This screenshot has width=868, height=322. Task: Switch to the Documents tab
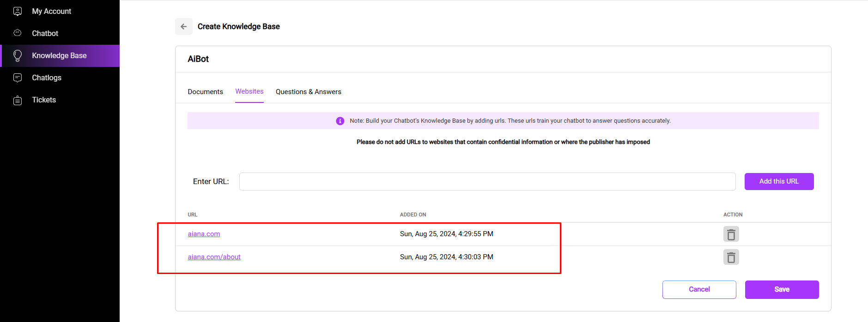[x=205, y=92]
